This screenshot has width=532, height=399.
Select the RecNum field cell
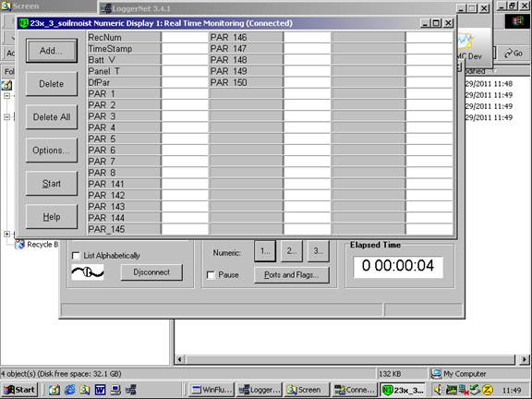tap(124, 37)
